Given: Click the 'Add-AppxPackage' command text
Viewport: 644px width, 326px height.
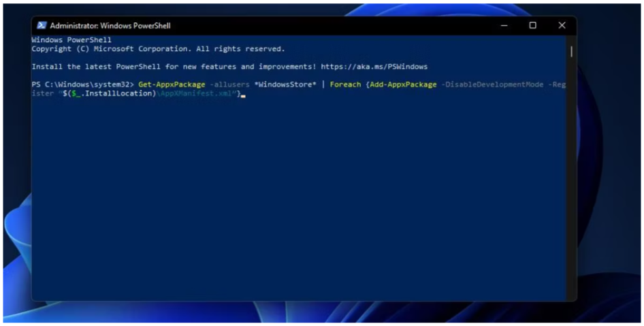Looking at the screenshot, I should click(x=403, y=84).
